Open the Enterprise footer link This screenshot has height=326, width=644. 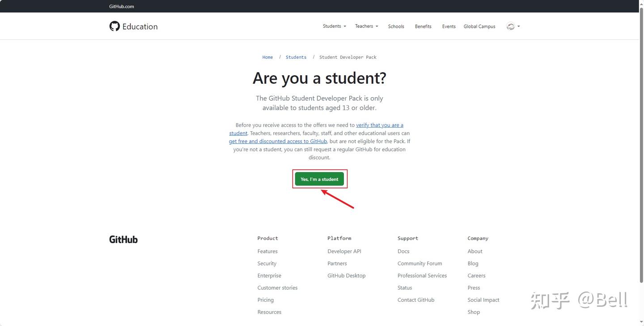click(269, 275)
